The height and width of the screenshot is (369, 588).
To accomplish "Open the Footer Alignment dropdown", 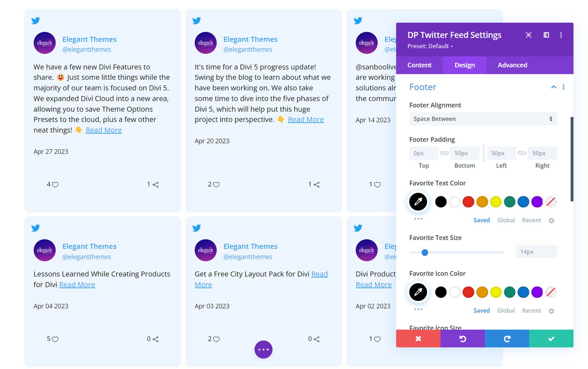I will pos(483,119).
